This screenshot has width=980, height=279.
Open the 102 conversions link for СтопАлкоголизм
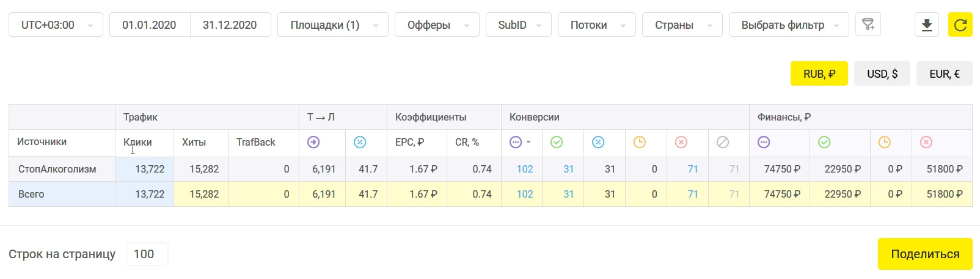point(525,169)
